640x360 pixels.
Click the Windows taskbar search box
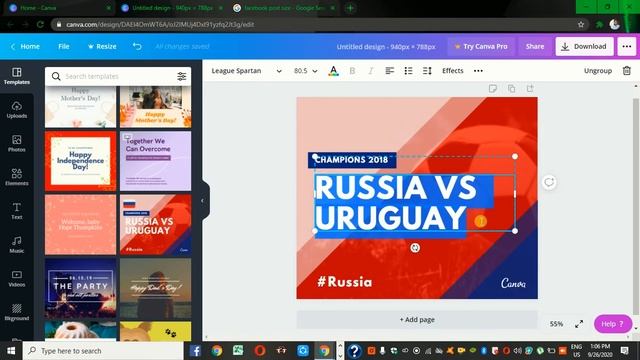click(103, 351)
